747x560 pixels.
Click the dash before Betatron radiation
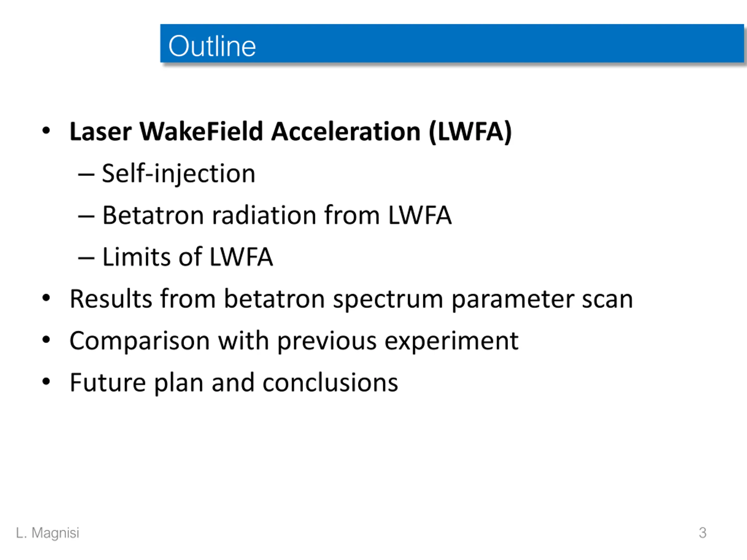pos(86,217)
